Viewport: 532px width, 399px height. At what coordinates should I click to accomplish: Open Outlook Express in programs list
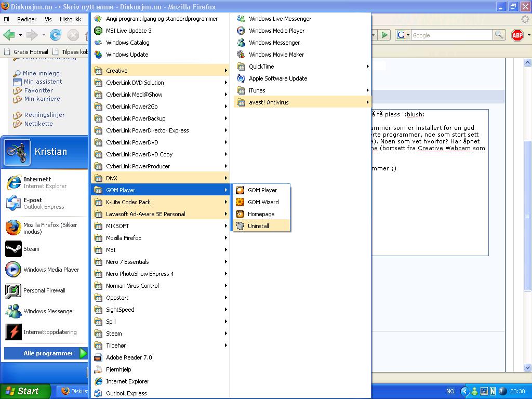[x=160, y=393]
